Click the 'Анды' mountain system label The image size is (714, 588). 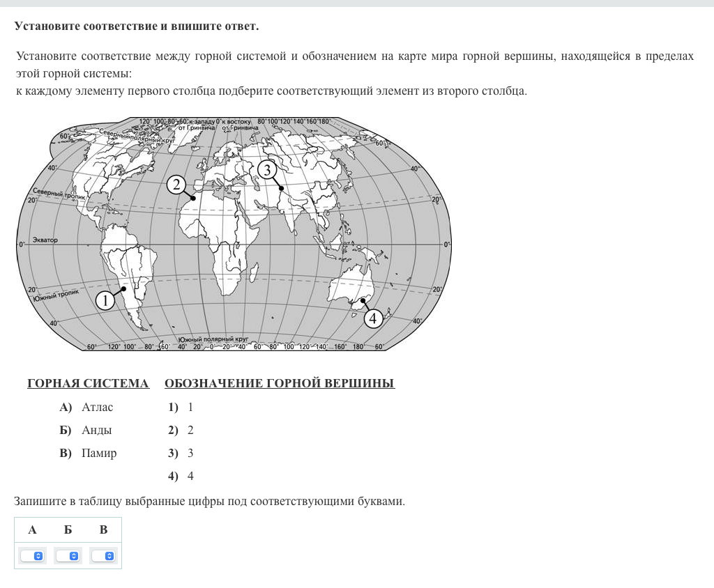96,430
